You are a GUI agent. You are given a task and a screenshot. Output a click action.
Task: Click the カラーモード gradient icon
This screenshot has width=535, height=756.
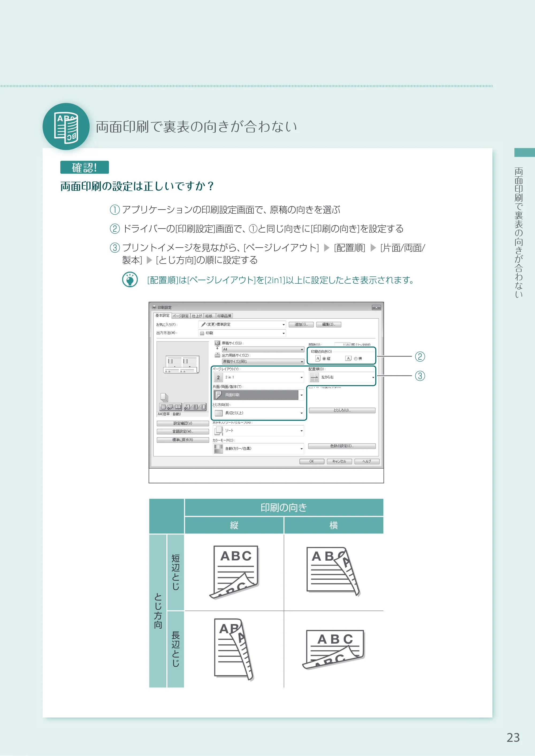218,449
